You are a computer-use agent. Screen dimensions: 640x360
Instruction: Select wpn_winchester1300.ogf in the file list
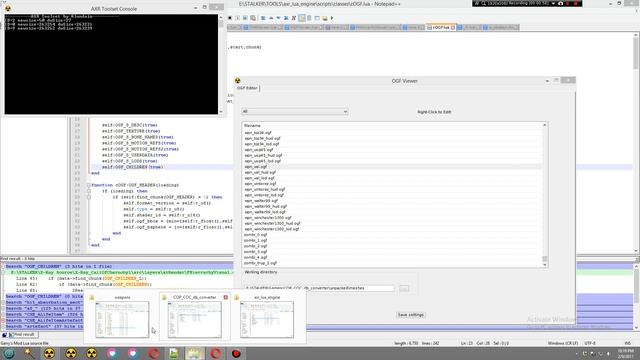click(392, 218)
